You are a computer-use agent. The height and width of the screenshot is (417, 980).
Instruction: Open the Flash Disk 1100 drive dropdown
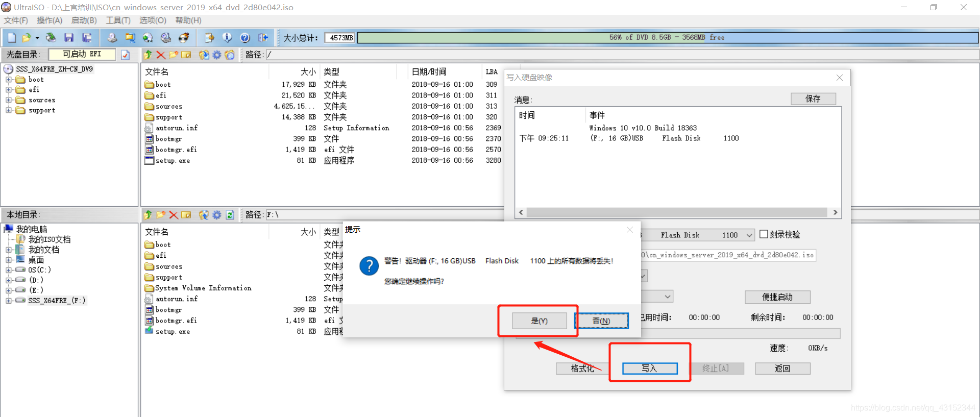point(749,235)
